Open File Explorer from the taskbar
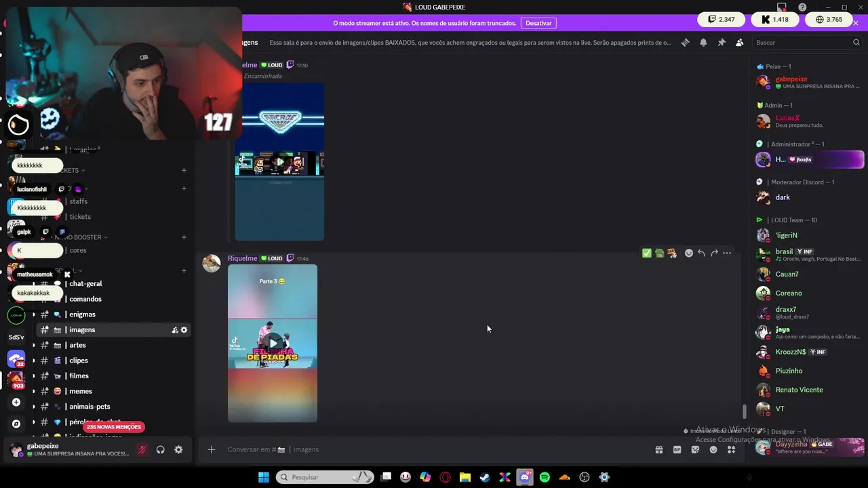 click(465, 477)
